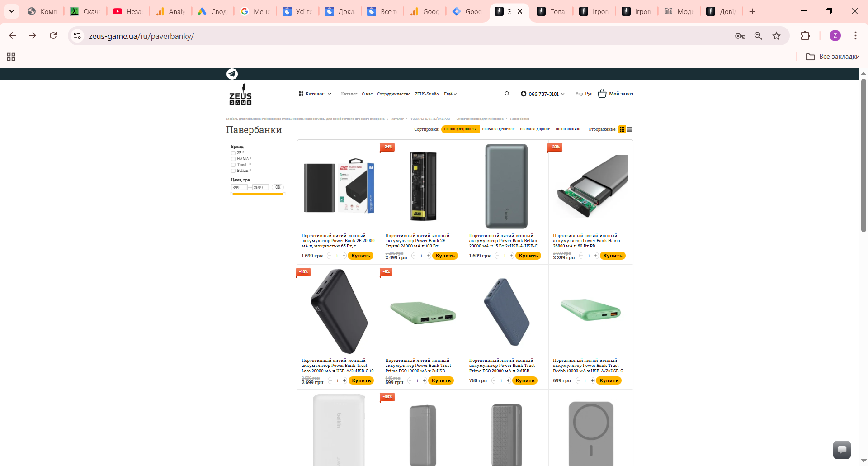Go back to the previous page
The image size is (868, 466).
click(x=13, y=36)
